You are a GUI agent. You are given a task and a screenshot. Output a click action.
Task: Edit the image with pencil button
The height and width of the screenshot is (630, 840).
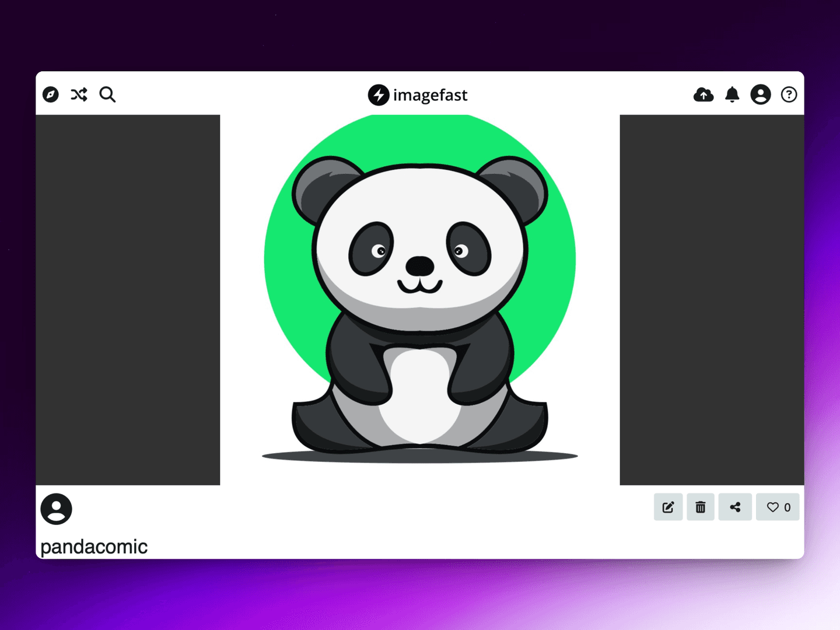(x=668, y=507)
